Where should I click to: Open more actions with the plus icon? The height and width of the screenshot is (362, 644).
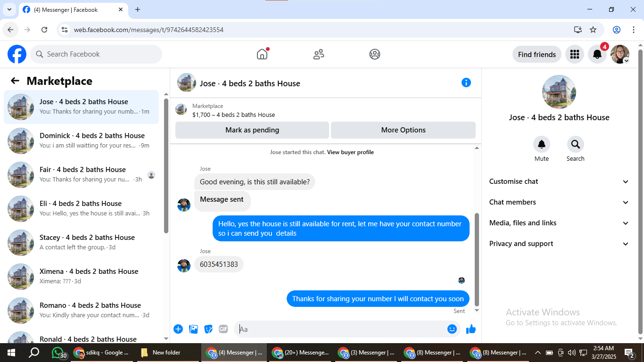pos(178,329)
